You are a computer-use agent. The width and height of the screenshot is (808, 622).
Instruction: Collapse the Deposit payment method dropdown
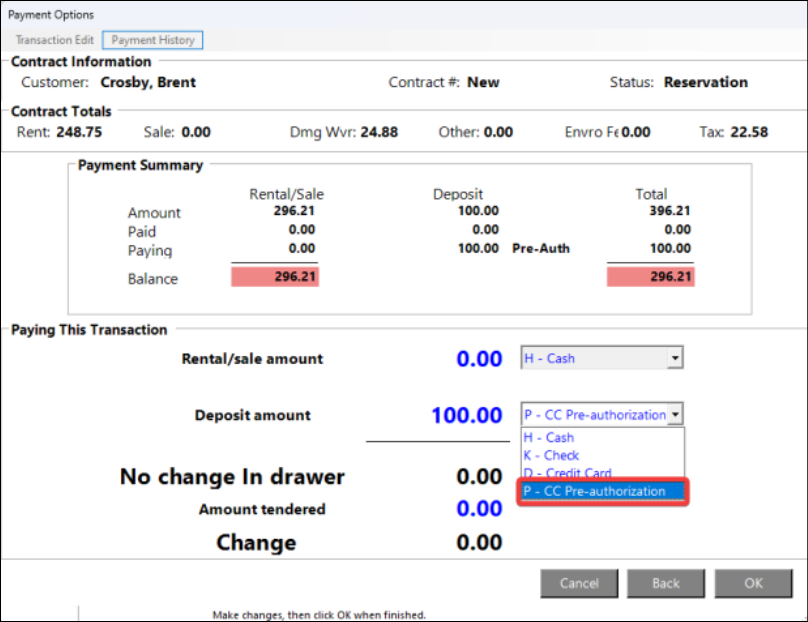click(675, 414)
